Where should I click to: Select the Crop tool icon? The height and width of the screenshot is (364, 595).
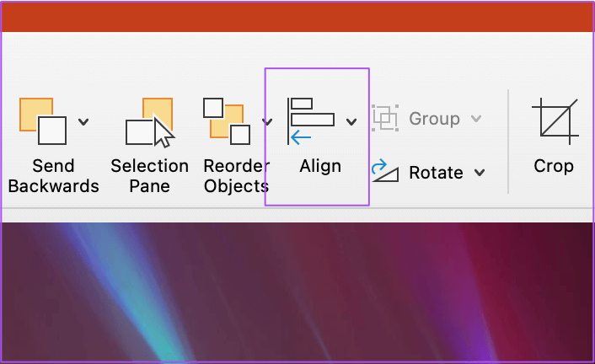tap(555, 121)
